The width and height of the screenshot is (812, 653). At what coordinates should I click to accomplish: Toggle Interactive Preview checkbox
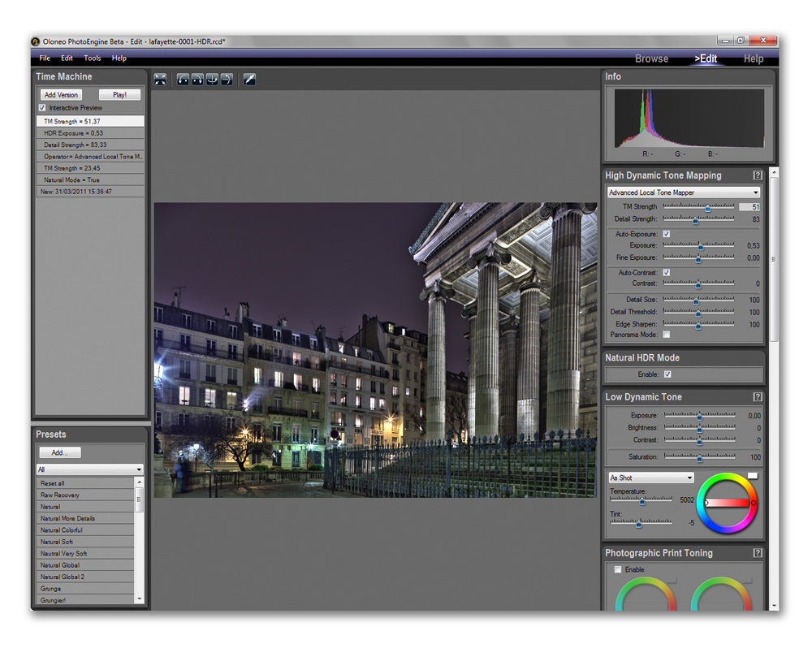[42, 108]
